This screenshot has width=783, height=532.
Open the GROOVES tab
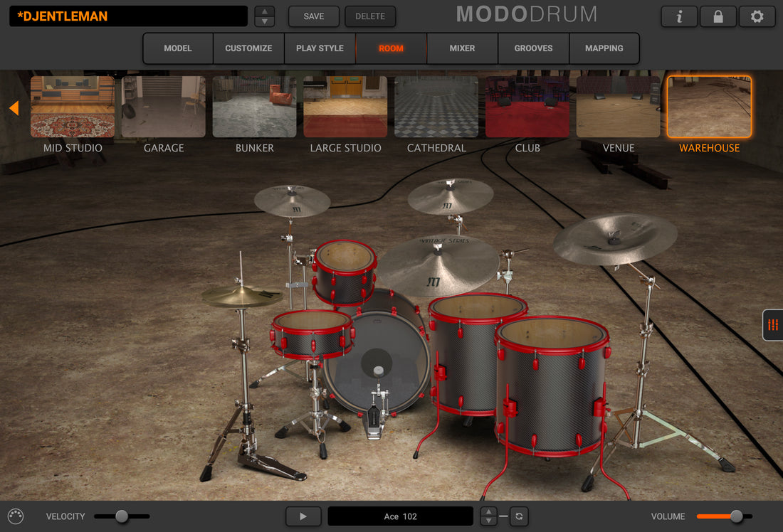(x=533, y=48)
